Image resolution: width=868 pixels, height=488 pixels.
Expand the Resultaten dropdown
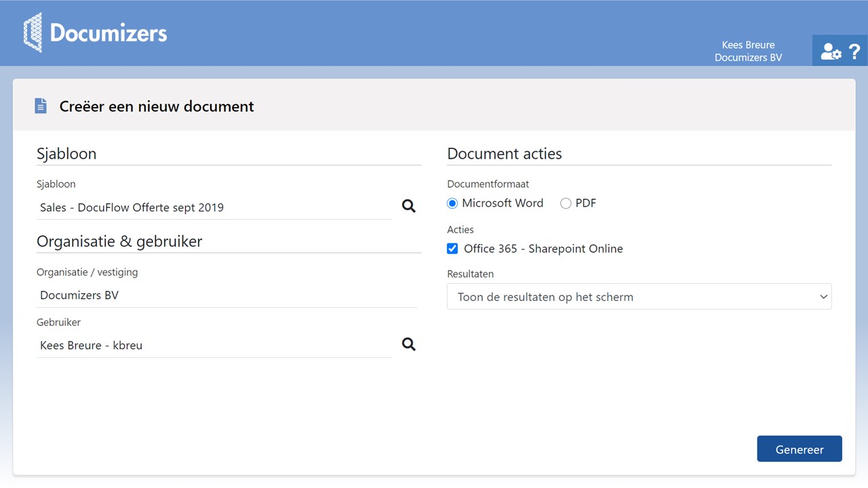click(639, 297)
